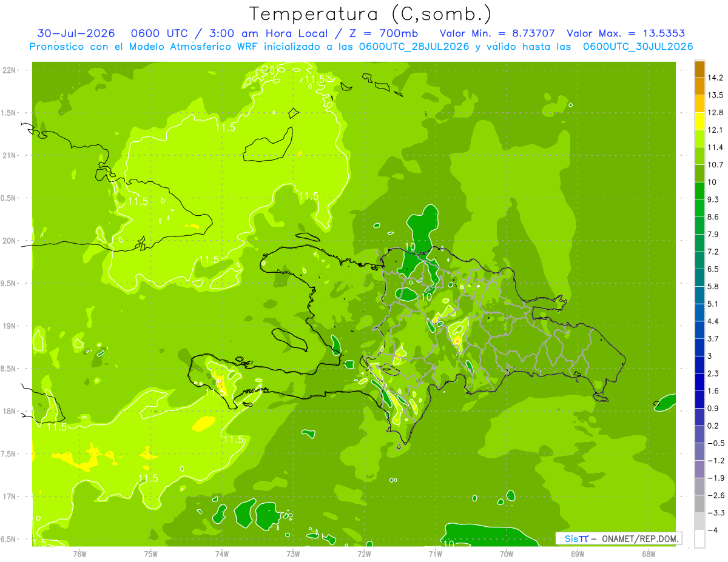Click the longitude label '69W'
Image resolution: width=728 pixels, height=562 pixels.
(577, 554)
